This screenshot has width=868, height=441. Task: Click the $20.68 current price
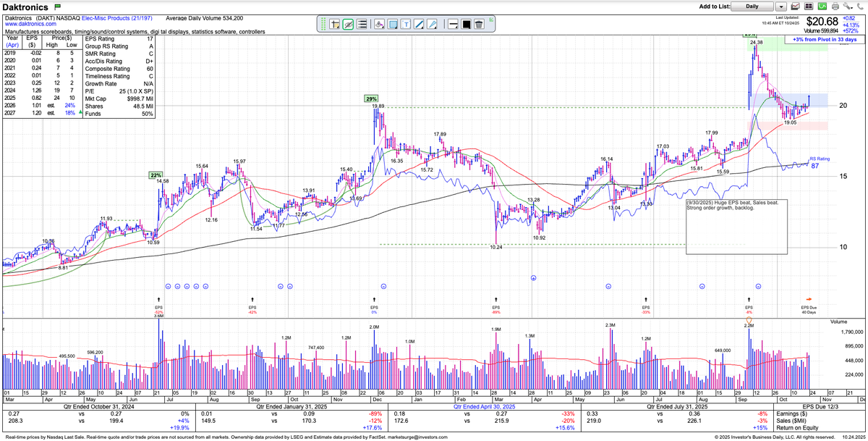824,22
